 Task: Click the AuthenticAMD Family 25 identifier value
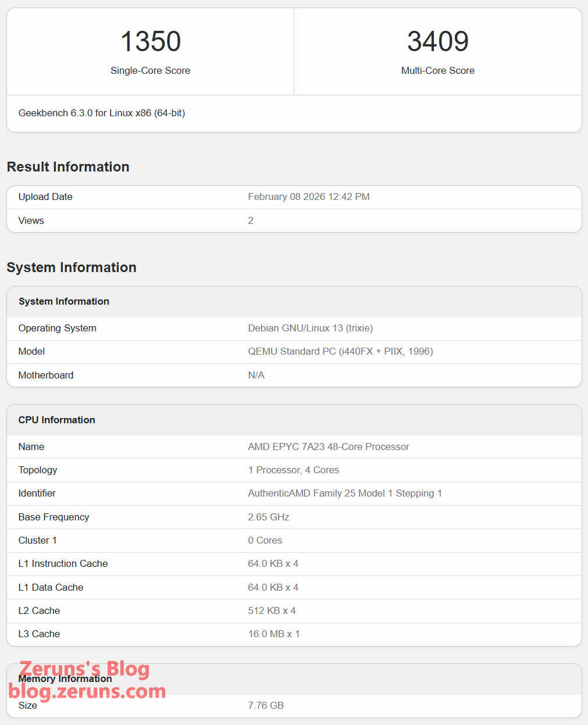[x=344, y=493]
